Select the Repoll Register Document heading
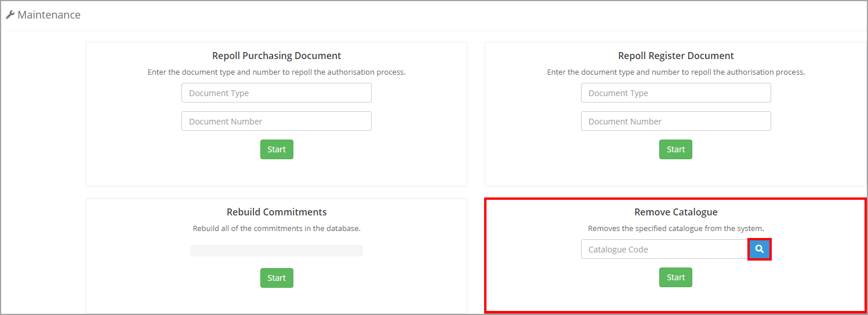The image size is (868, 315). (x=675, y=56)
